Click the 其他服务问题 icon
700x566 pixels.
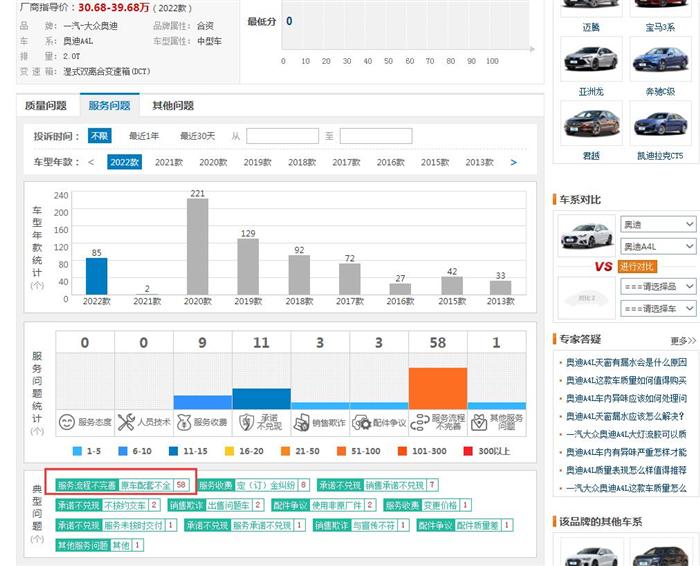click(x=479, y=422)
